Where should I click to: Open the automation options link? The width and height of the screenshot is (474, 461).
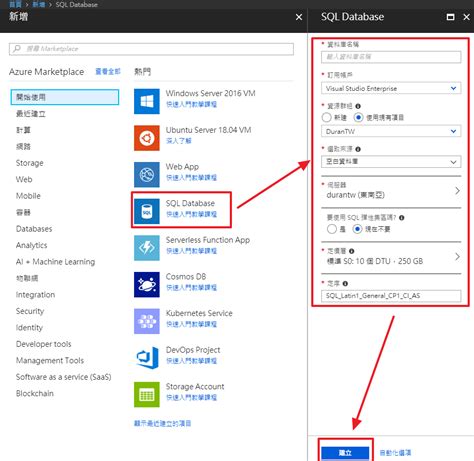pyautogui.click(x=395, y=453)
